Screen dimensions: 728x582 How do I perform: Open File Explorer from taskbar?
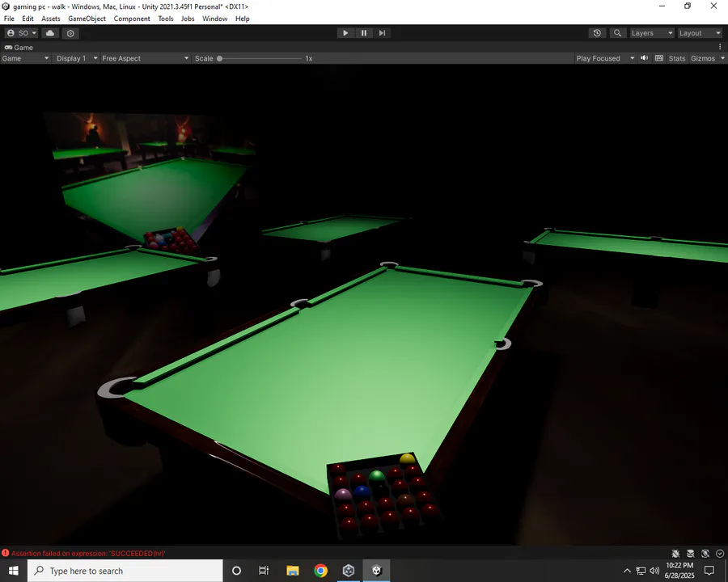tap(293, 571)
